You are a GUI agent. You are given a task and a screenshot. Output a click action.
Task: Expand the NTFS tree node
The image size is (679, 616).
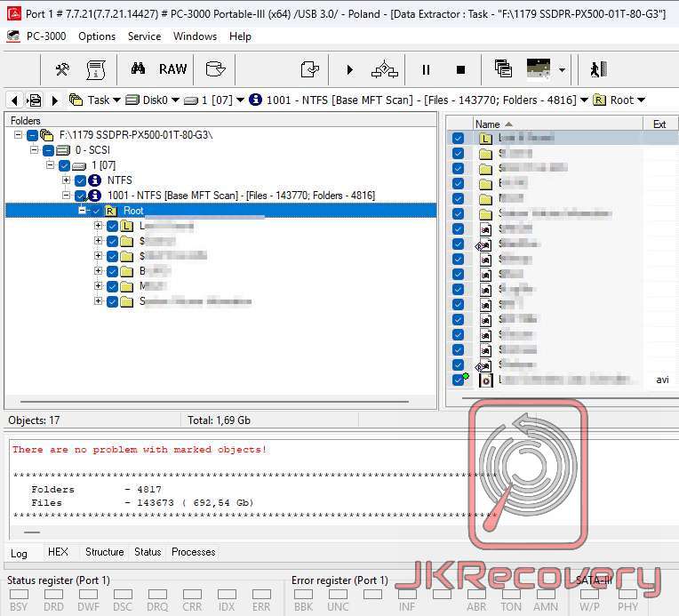(x=67, y=180)
